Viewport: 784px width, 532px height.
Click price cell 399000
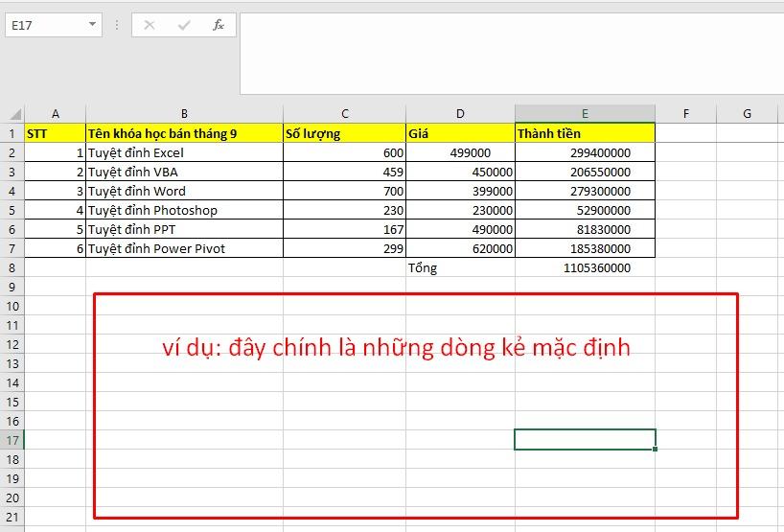460,191
